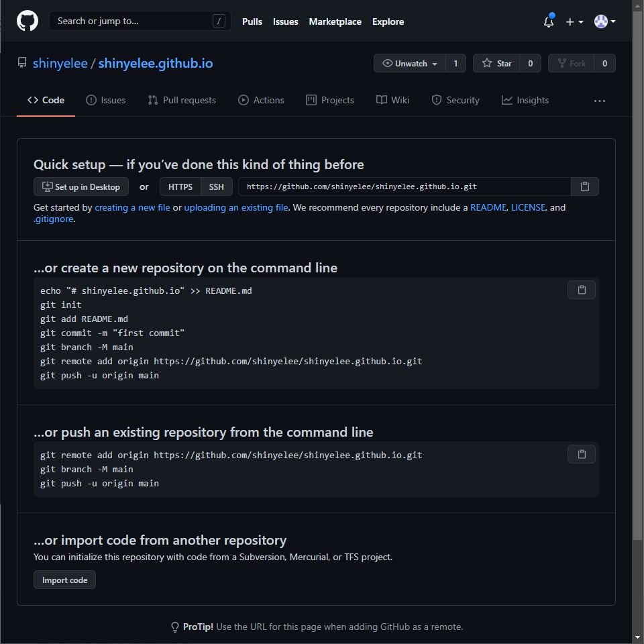Click the Quick setup heading text
Screen dimensions: 644x644
(199, 165)
